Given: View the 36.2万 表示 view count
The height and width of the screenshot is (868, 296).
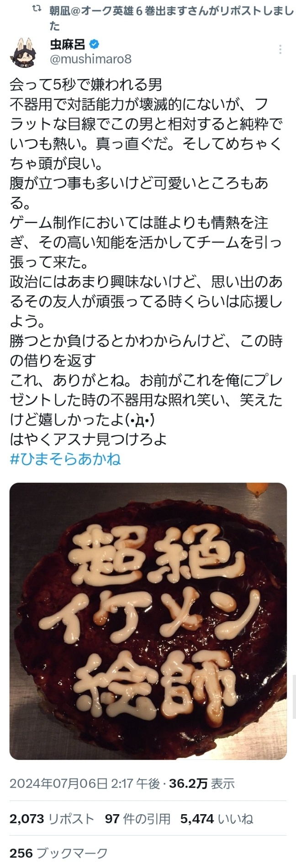Looking at the screenshot, I should click(x=202, y=784).
